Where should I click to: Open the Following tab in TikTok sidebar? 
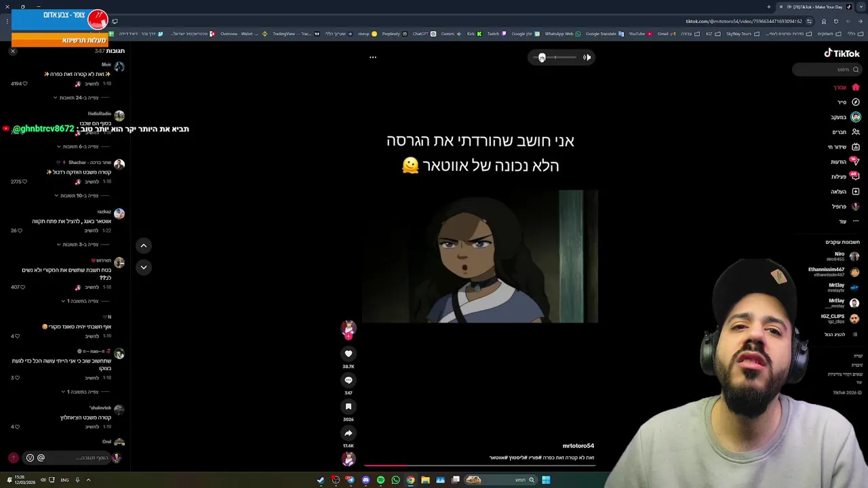pyautogui.click(x=846, y=117)
